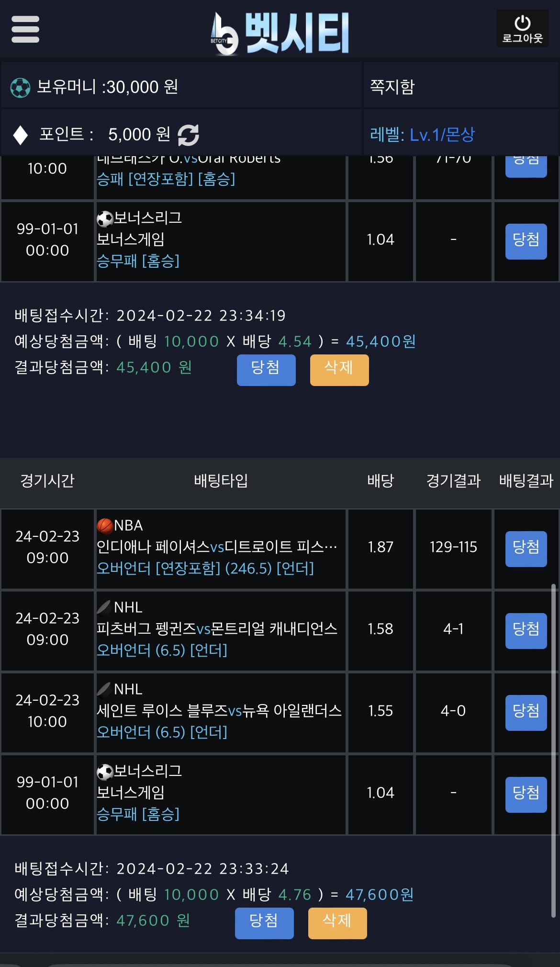Click 당첨 on St. Louis Blues row
The height and width of the screenshot is (967, 560).
tap(526, 713)
